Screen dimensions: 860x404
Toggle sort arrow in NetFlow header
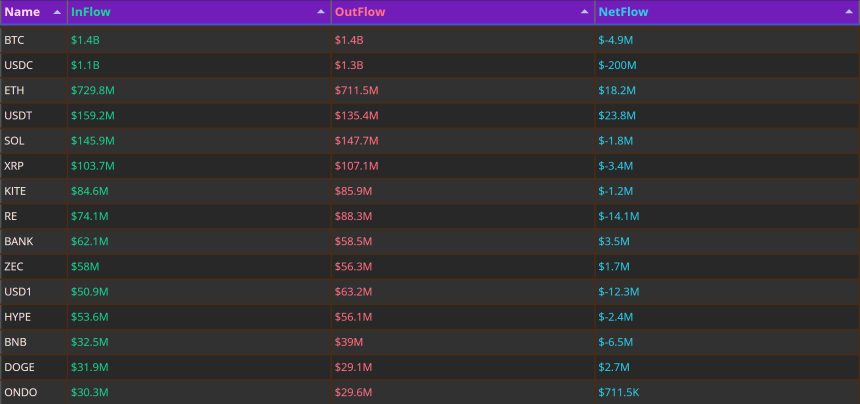tap(849, 12)
